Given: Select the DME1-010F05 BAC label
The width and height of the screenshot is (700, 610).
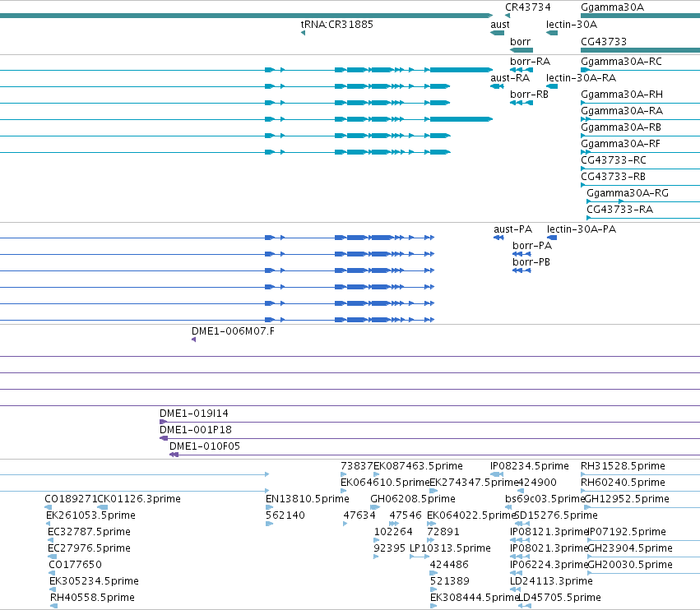Looking at the screenshot, I should coord(205,446).
